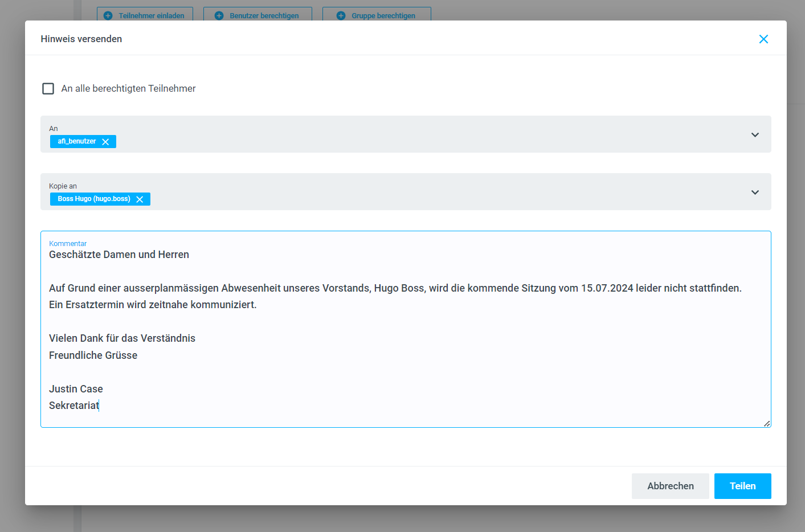Click plus icon on Teilnehmer einladen
The image size is (805, 532).
click(108, 15)
